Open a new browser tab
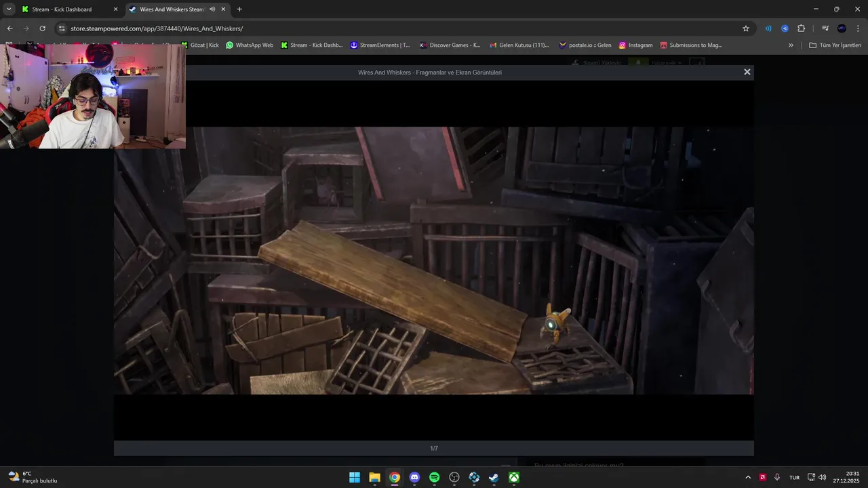 239,9
